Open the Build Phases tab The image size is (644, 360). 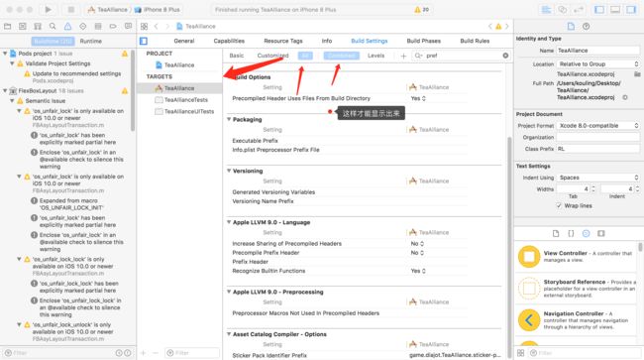[x=423, y=41]
